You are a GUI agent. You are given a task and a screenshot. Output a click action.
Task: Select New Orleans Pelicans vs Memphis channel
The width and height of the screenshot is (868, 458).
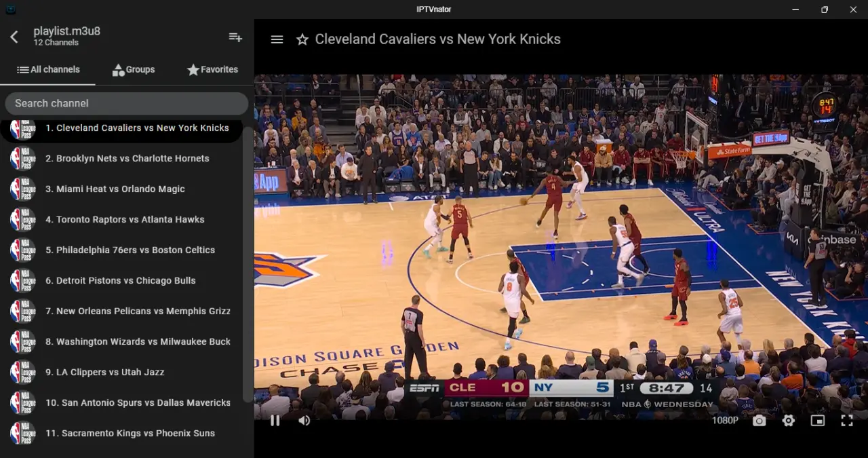pos(121,311)
